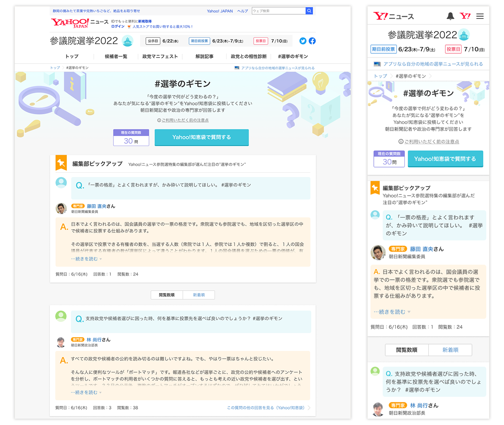Click 藤田直央's profile photo on desktop
The height and width of the screenshot is (425, 504).
61,208
